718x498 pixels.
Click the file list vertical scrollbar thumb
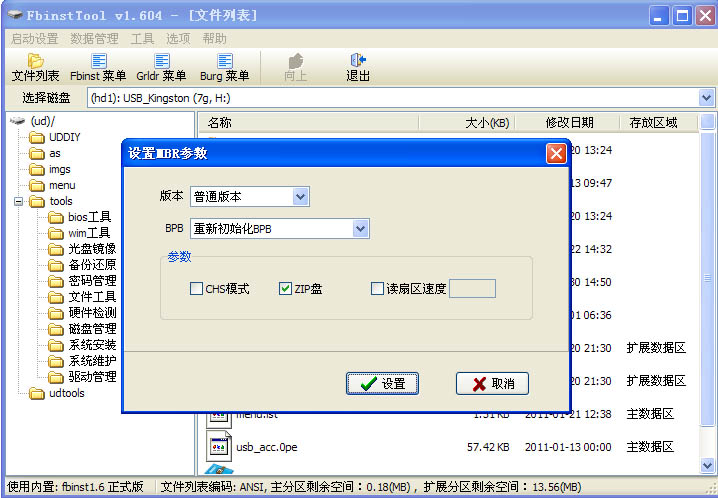click(x=707, y=278)
